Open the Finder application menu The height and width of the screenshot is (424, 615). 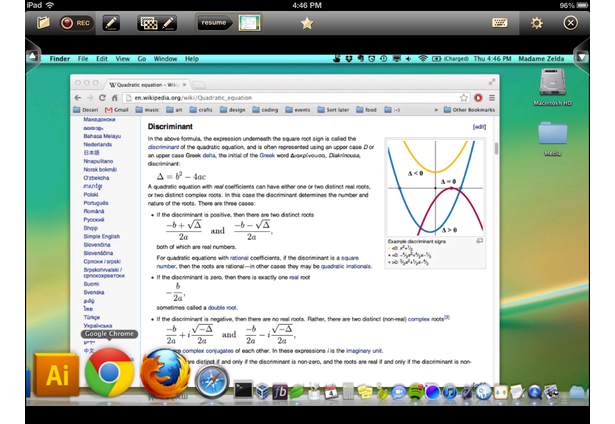coord(60,59)
